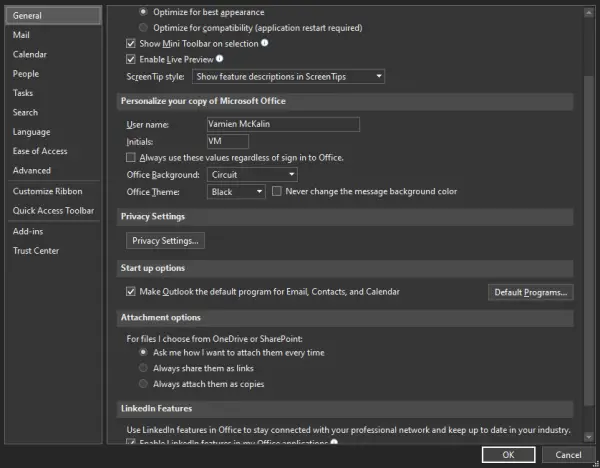
Task: Click the info icon beside Enable Live Preview
Action: (219, 59)
